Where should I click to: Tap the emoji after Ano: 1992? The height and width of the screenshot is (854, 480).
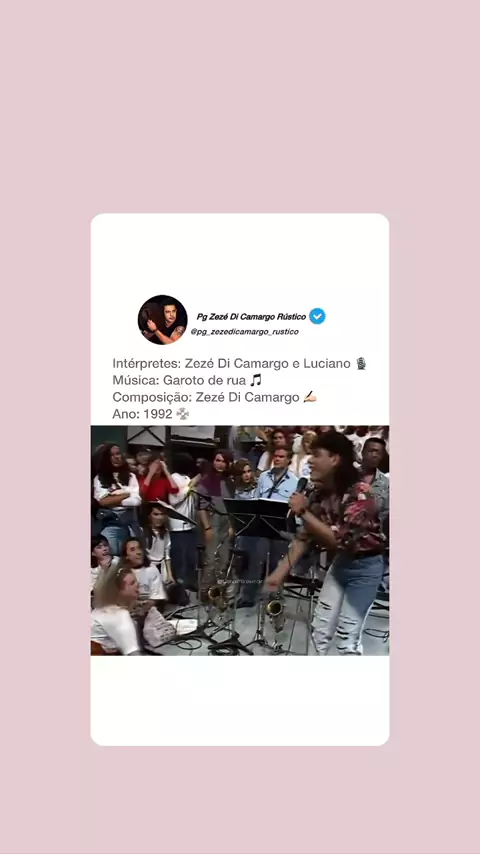(183, 414)
